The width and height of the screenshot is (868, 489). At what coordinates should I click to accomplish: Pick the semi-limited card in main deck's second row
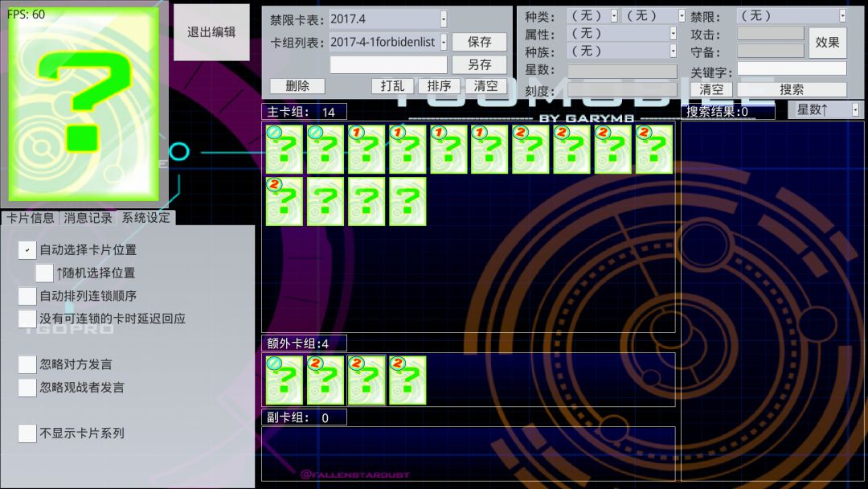click(x=284, y=201)
